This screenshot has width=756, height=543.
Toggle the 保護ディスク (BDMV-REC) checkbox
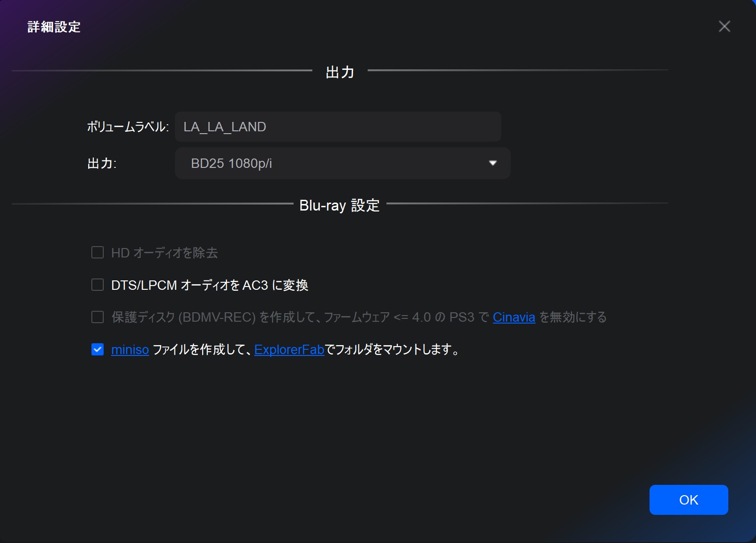tap(98, 317)
